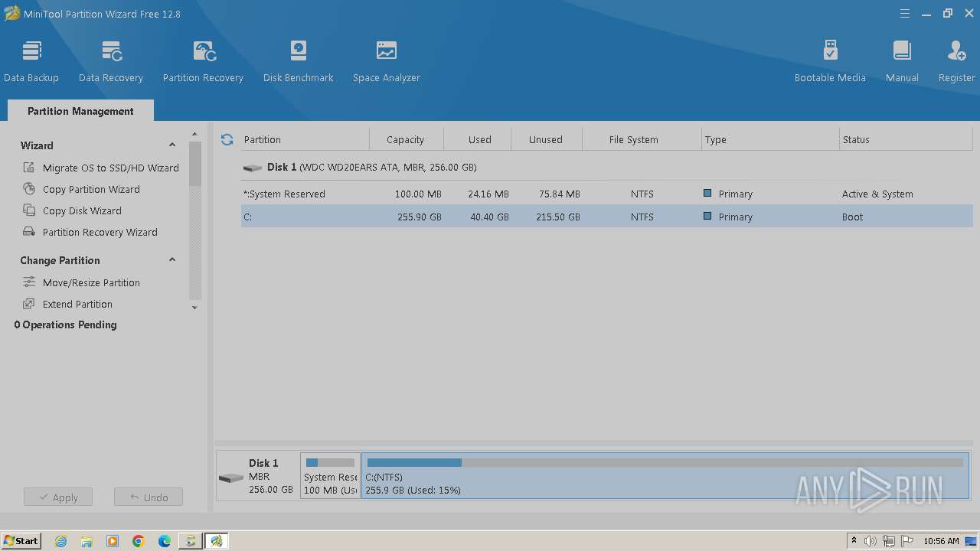Start the Disk Benchmark tool
980x551 pixels.
pos(298,60)
